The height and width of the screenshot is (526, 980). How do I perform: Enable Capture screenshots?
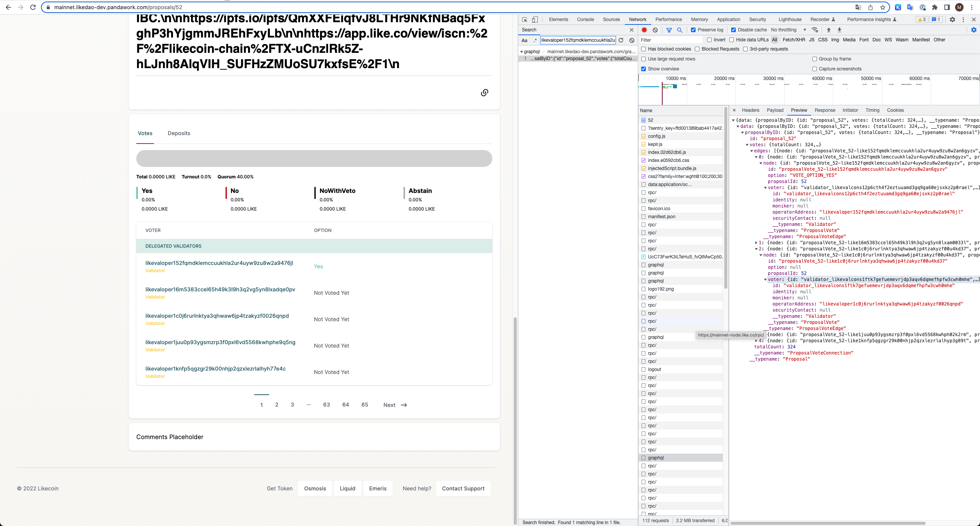coord(814,69)
